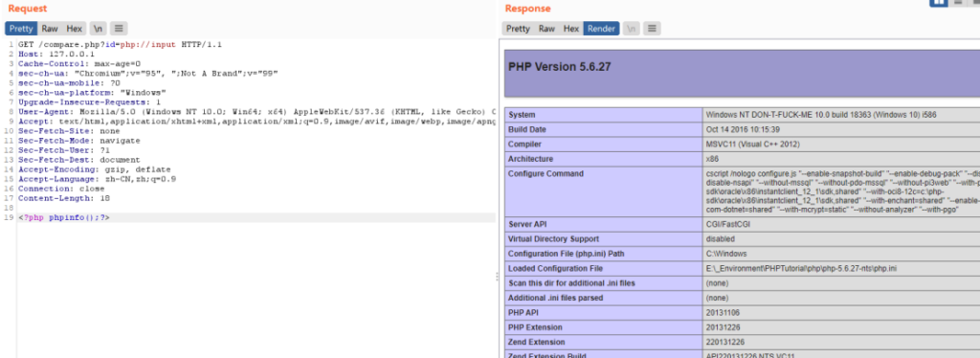980x358 pixels.
Task: Switch to the Response Pretty tab
Action: (x=518, y=29)
